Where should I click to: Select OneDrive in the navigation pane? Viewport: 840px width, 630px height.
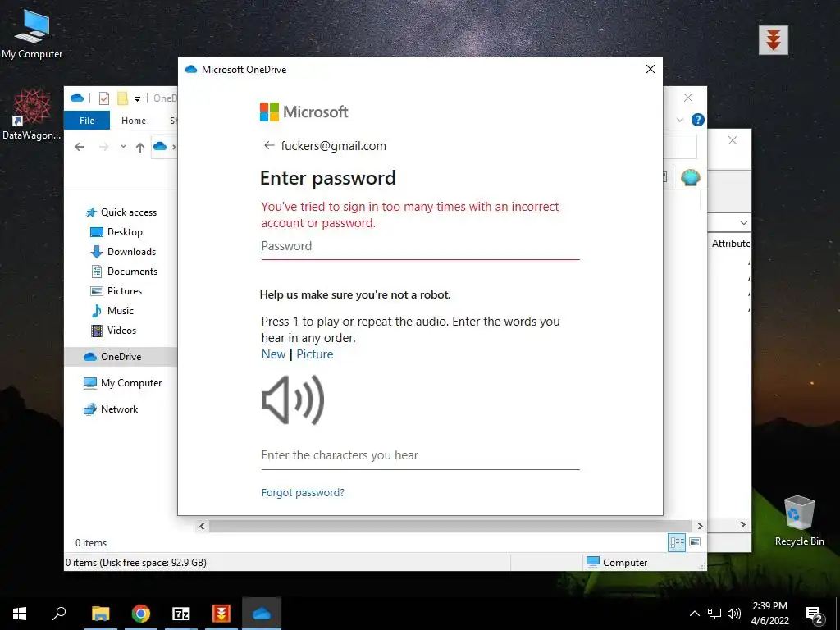coord(121,357)
